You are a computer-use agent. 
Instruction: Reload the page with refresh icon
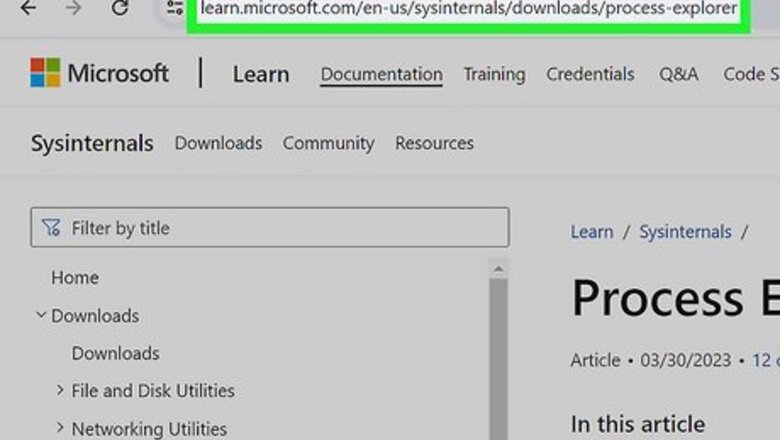point(119,8)
